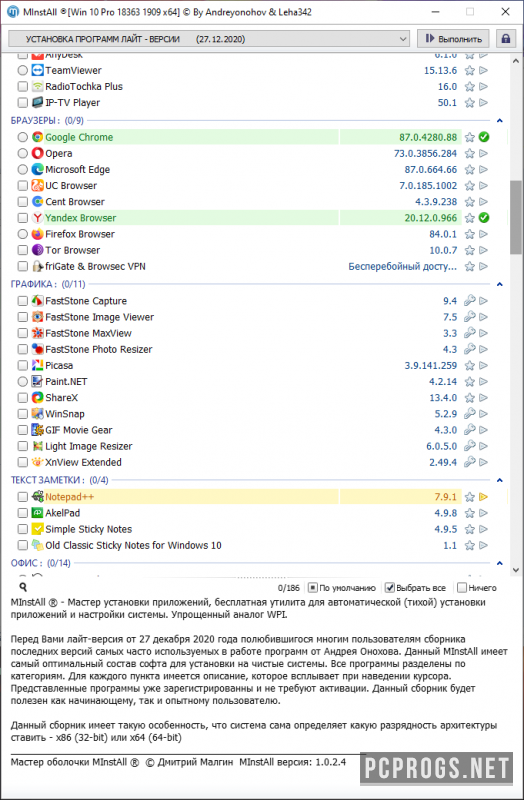This screenshot has height=800, width=524.
Task: Select the Firefox Browser radio button
Action: pyautogui.click(x=22, y=234)
